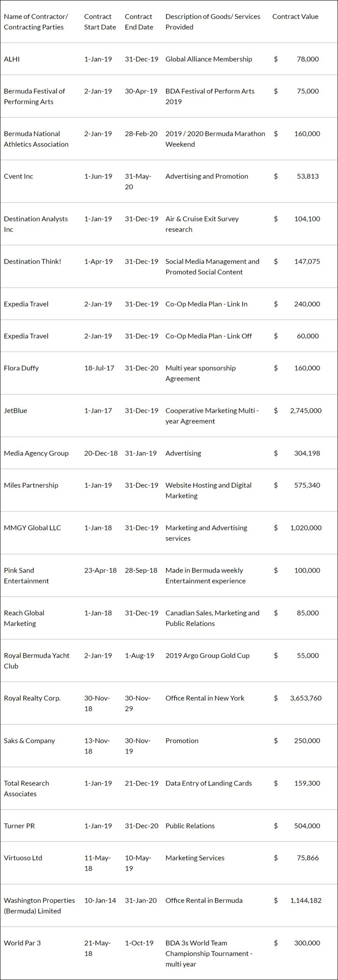The image size is (338, 980).
Task: Select the 18-Jul-17 start date
Action: 99,368
